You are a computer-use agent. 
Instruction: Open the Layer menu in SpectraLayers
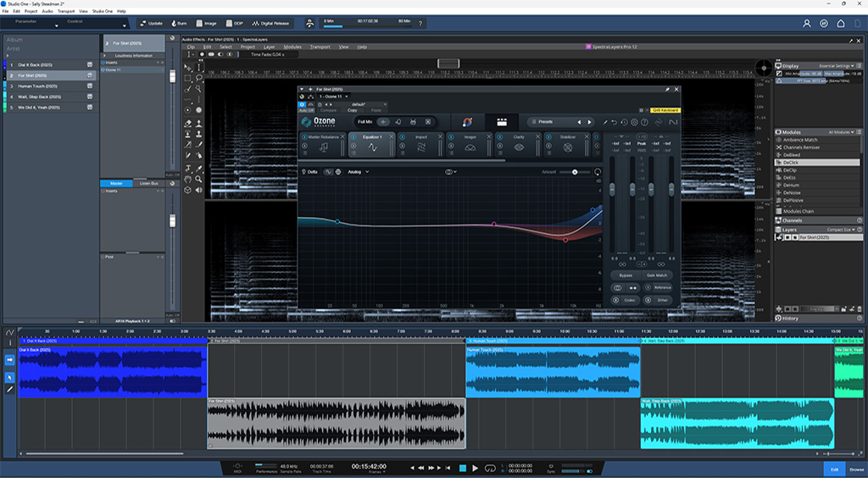pos(269,47)
